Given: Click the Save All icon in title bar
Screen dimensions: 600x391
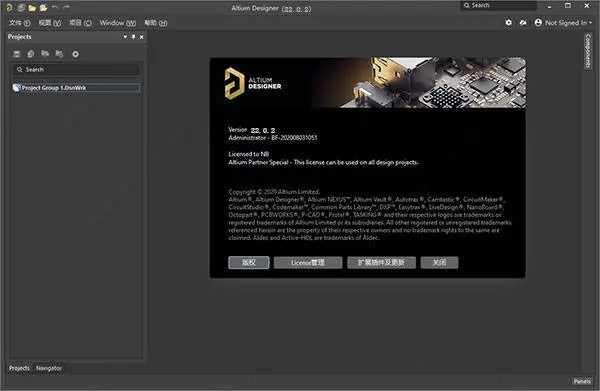Looking at the screenshot, I should [21, 7].
